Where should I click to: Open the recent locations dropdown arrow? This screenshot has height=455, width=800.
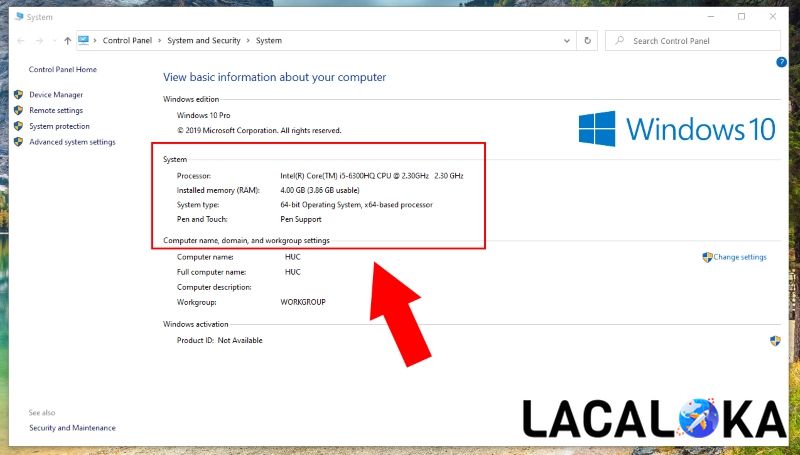coord(55,41)
